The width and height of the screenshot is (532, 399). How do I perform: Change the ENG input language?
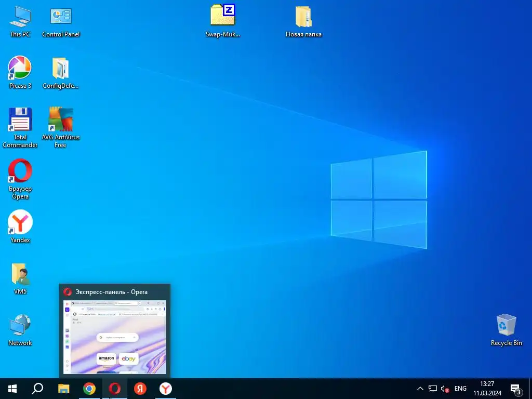(x=460, y=389)
